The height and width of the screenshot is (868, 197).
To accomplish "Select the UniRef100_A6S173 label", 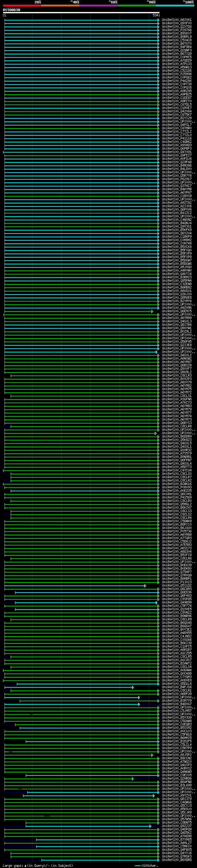I will [x=176, y=548].
